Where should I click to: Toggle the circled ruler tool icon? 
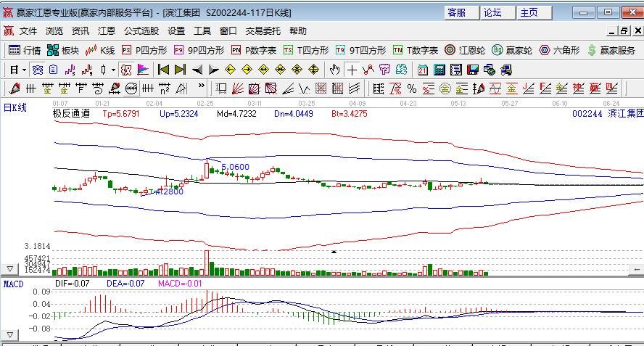click(131, 88)
